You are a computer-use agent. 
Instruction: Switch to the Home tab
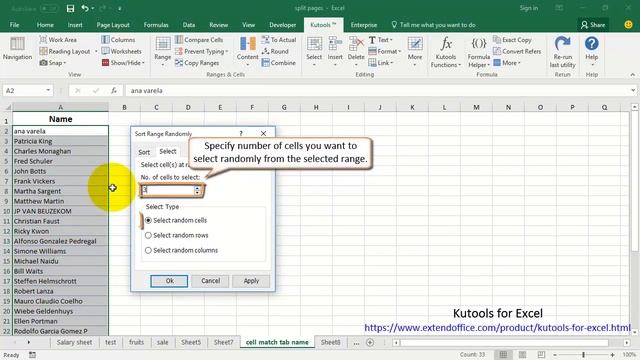(45, 25)
